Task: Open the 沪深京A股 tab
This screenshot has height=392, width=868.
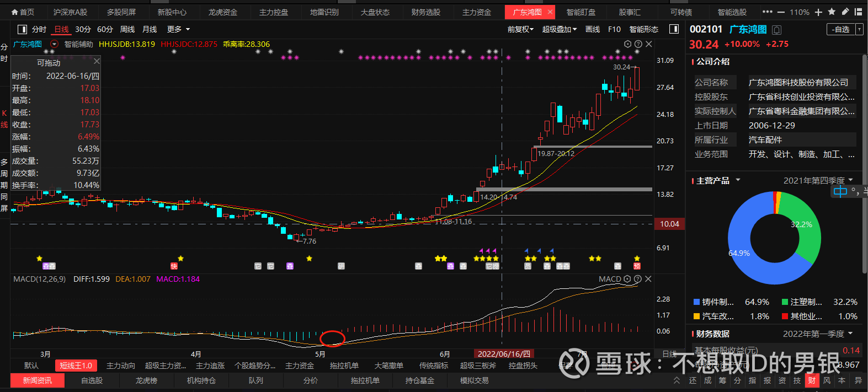Action: 70,12
